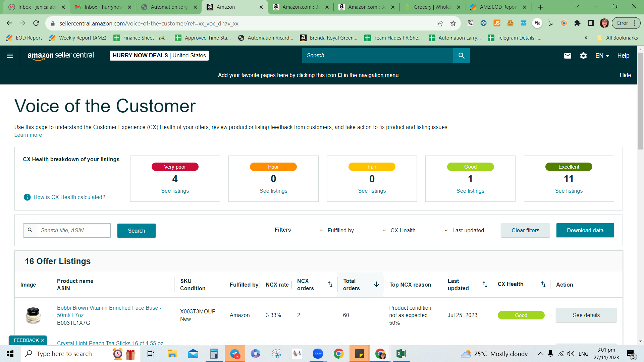Share this page from the address bar
Viewport: 644px width, 362px height.
439,23
